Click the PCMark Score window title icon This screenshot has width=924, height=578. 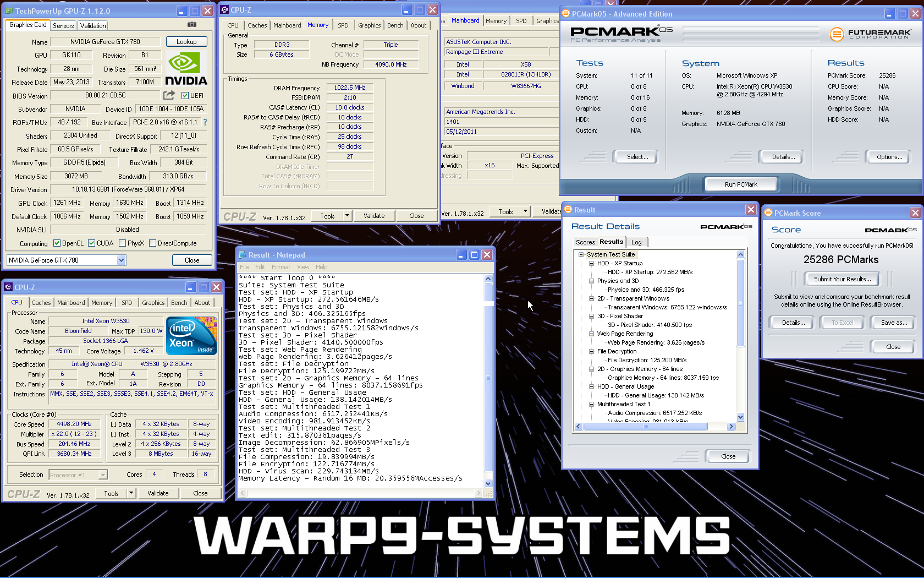click(768, 213)
